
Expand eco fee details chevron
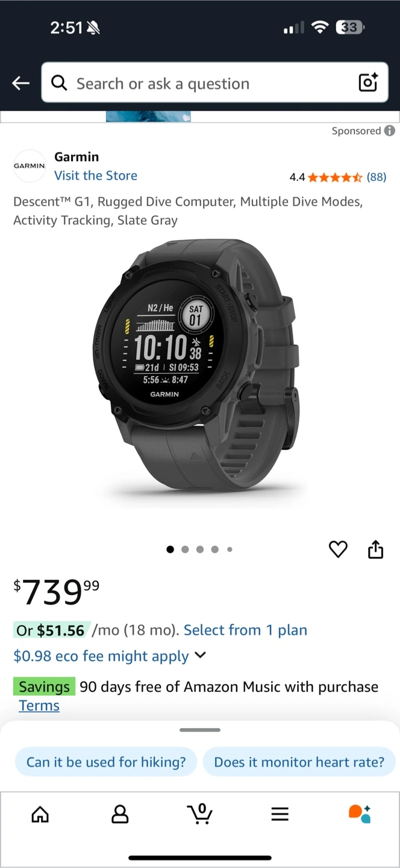(201, 655)
